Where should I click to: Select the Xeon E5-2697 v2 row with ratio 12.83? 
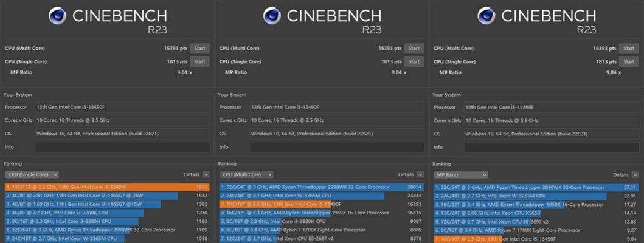(536, 222)
